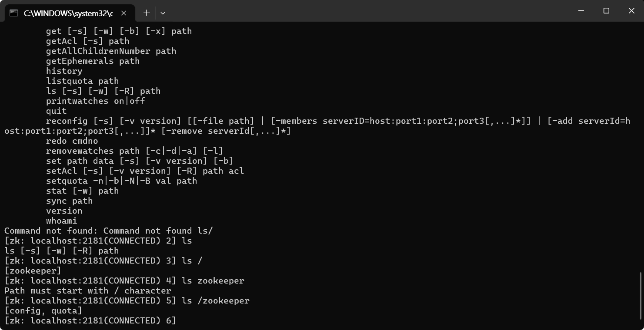Maximize the terminal window
Image resolution: width=644 pixels, height=330 pixels.
coord(606,11)
